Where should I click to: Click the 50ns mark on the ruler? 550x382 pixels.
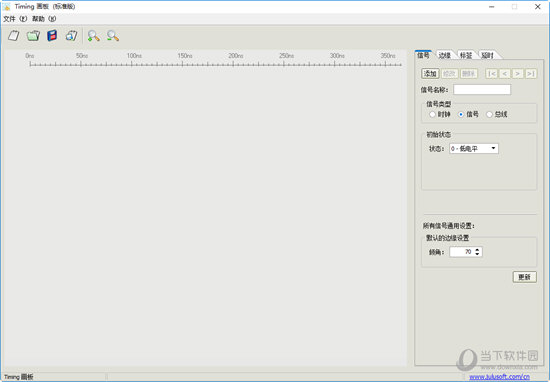click(x=82, y=56)
